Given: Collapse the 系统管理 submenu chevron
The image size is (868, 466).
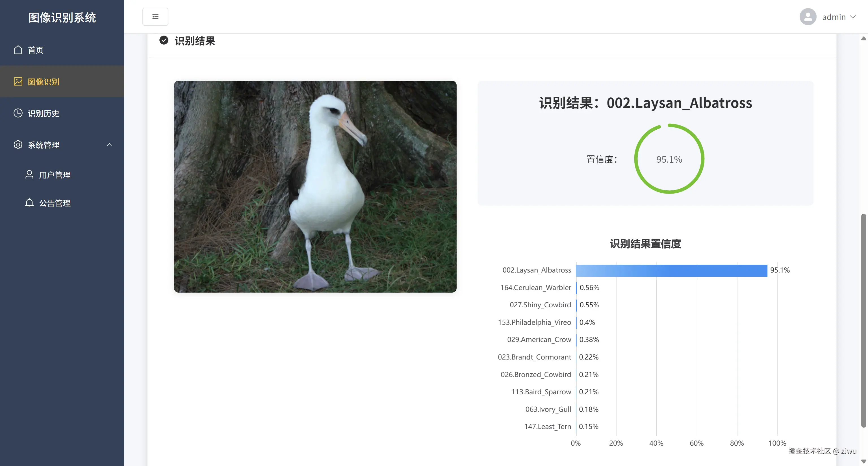Looking at the screenshot, I should (x=110, y=145).
